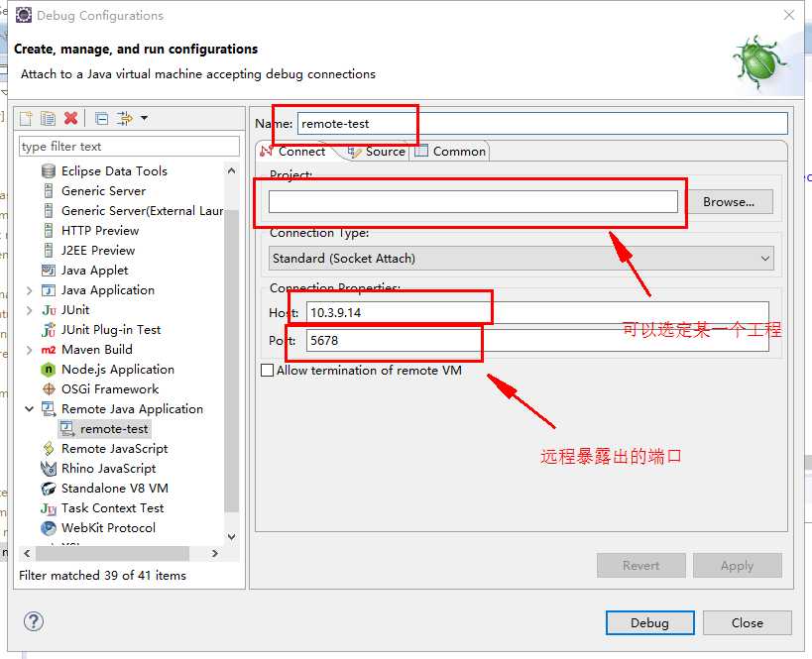The width and height of the screenshot is (812, 659).
Task: Click the Name field containing remote-test
Action: pyautogui.click(x=542, y=124)
